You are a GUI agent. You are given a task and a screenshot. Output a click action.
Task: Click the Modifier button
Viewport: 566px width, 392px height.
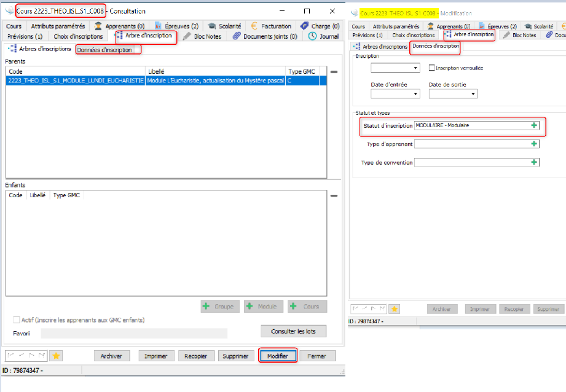(278, 356)
